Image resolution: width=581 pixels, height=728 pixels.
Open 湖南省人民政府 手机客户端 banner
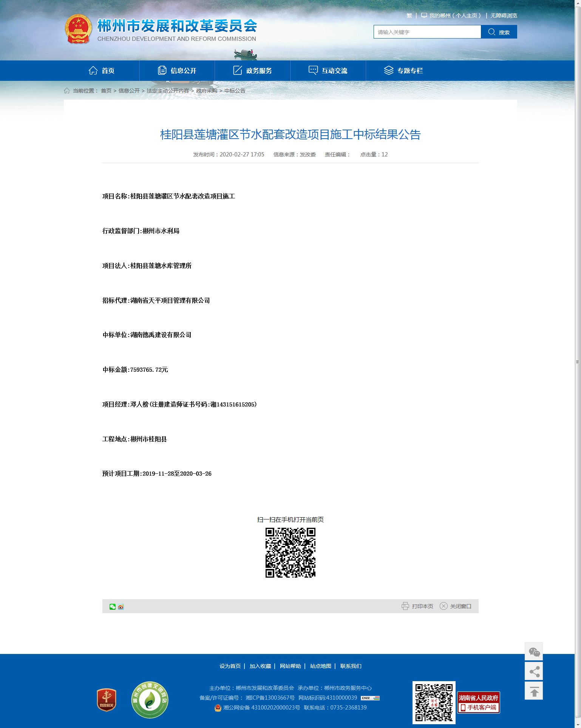[x=479, y=703]
